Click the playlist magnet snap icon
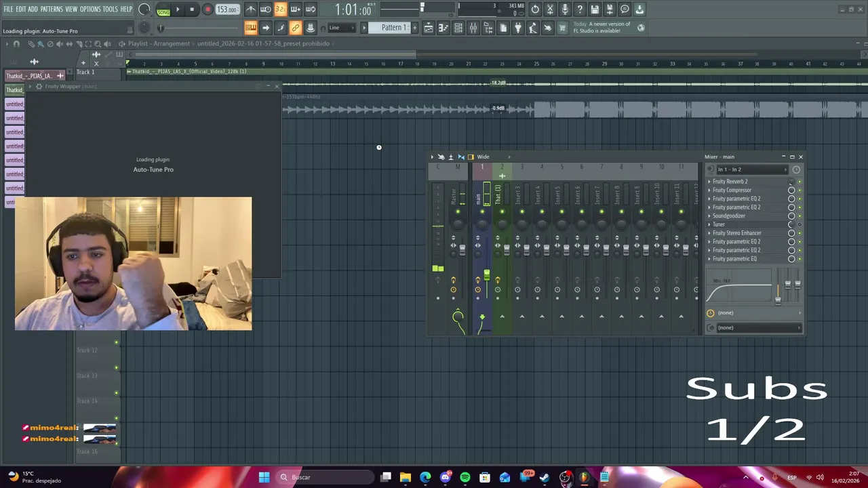Screen dimensions: 868x488 16,43
